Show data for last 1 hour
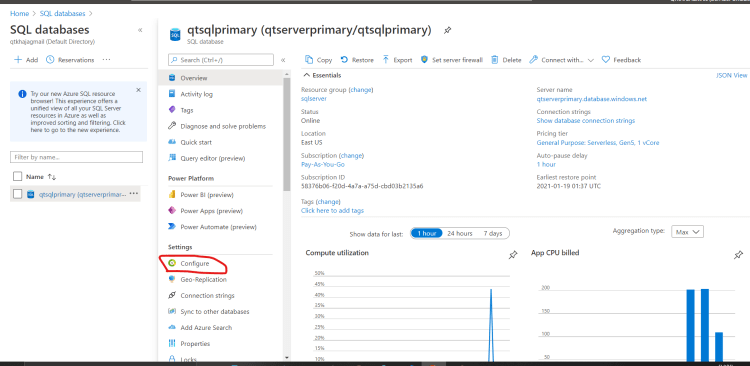Image resolution: width=750 pixels, height=366 pixels. pyautogui.click(x=427, y=233)
